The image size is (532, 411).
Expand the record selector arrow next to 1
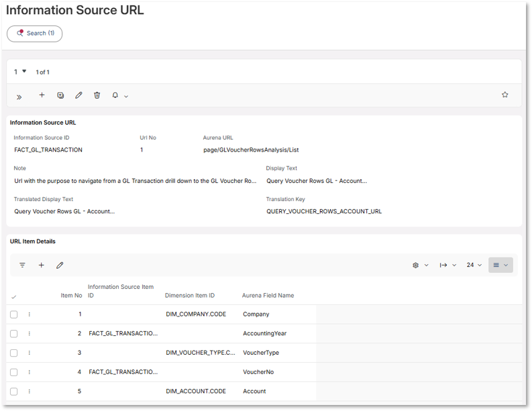click(x=24, y=71)
